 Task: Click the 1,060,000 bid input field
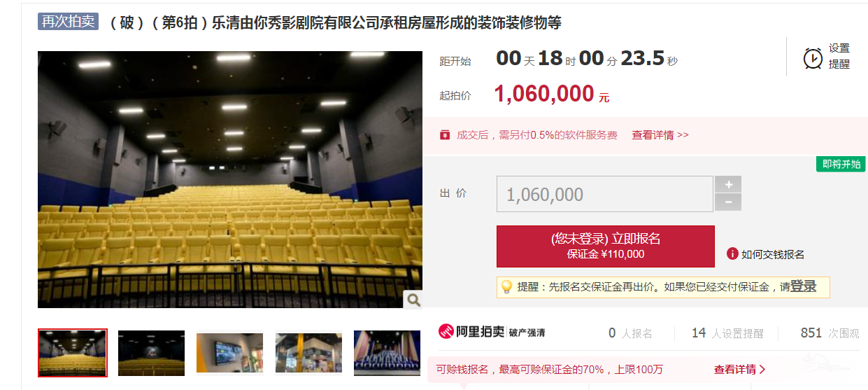tap(605, 194)
